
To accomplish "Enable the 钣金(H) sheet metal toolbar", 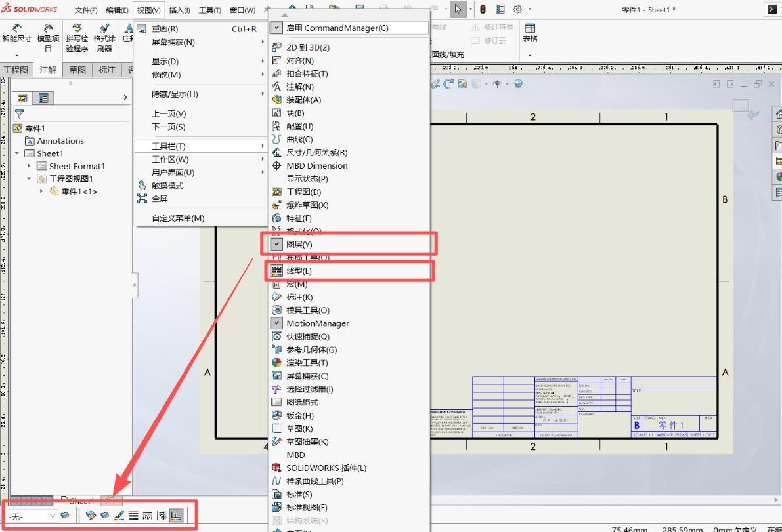I will pyautogui.click(x=349, y=415).
